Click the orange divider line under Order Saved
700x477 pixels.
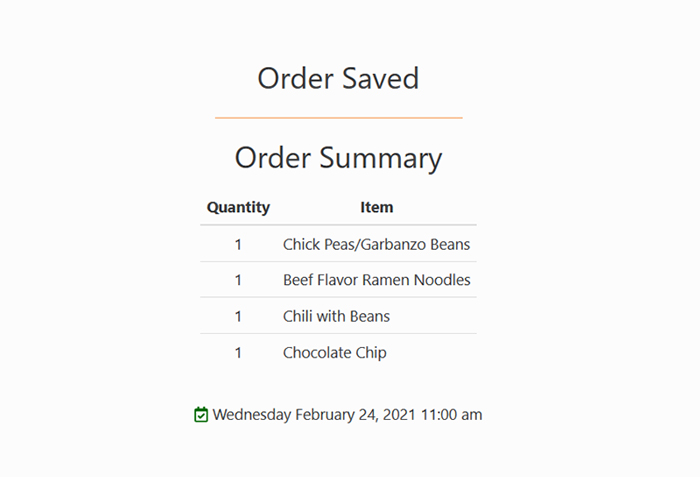(339, 118)
